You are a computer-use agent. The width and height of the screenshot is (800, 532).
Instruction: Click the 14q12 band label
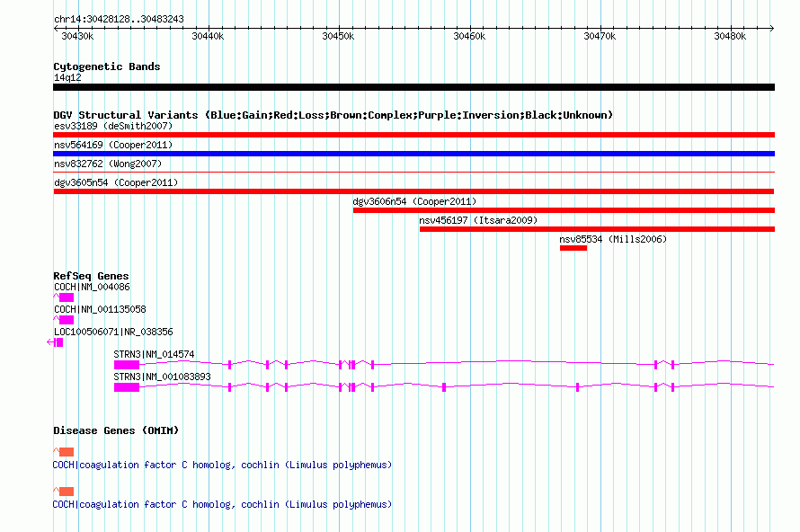point(67,77)
